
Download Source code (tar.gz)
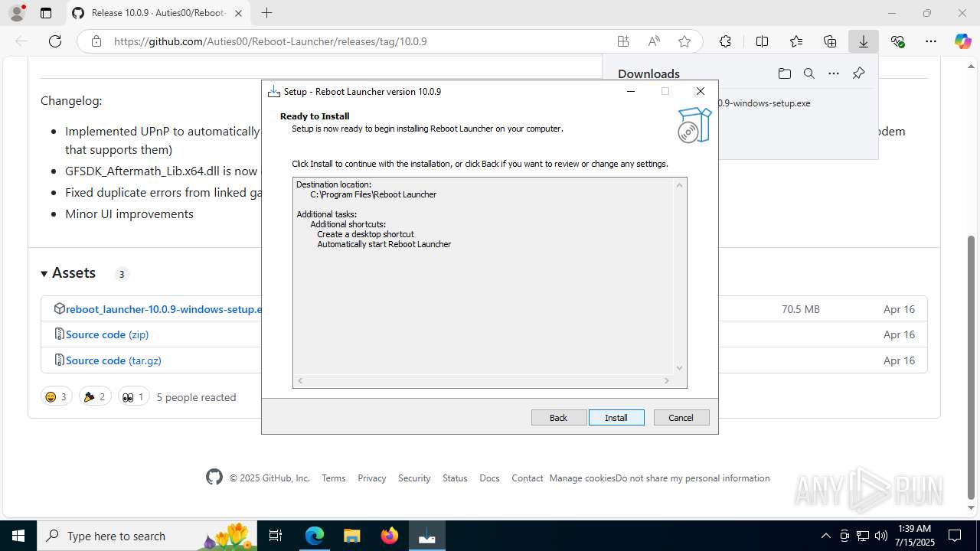point(113,360)
